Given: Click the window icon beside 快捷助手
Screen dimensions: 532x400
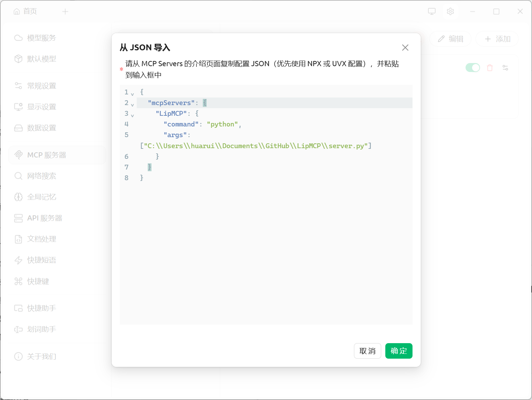Looking at the screenshot, I should (x=18, y=308).
